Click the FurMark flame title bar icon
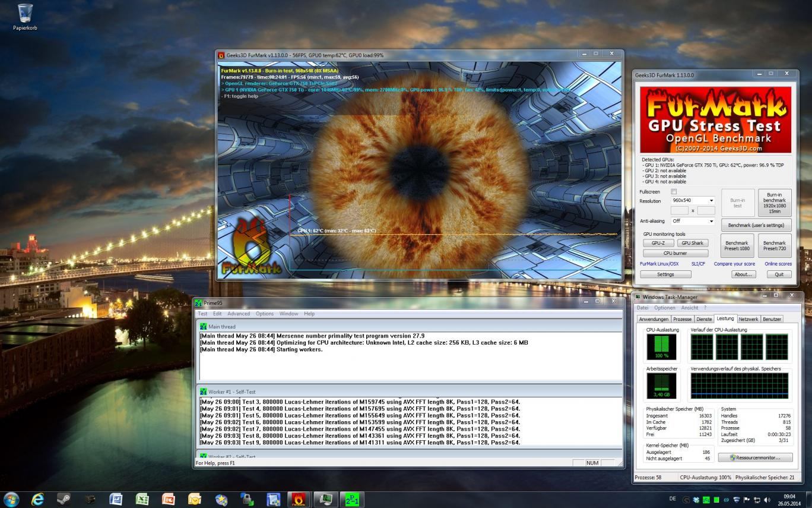Screen dimensions: 812x508 [x=221, y=55]
